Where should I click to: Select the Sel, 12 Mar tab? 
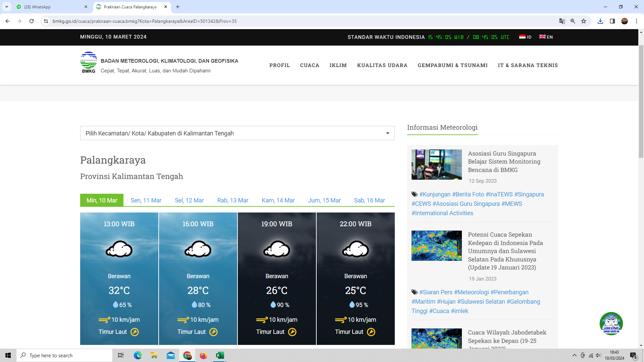(x=189, y=200)
